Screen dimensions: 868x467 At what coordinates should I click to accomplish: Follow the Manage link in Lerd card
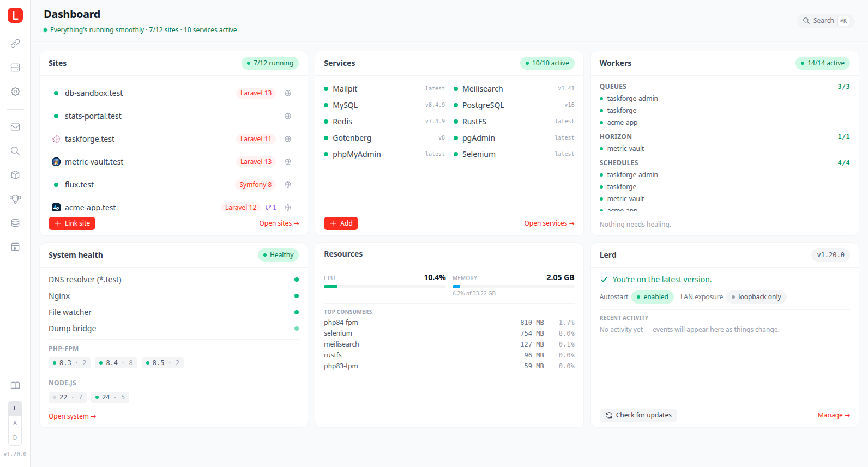834,415
